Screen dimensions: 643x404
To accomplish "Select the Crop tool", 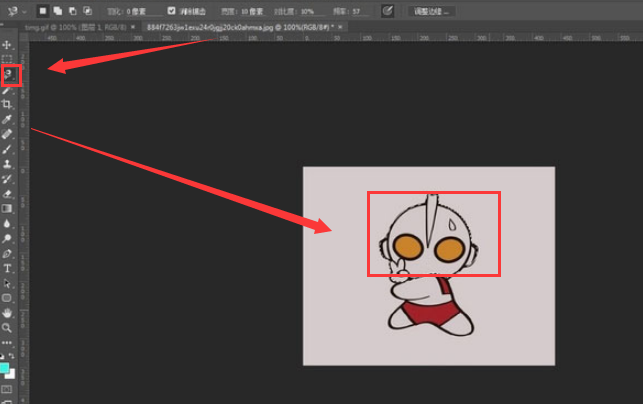I will coord(7,104).
